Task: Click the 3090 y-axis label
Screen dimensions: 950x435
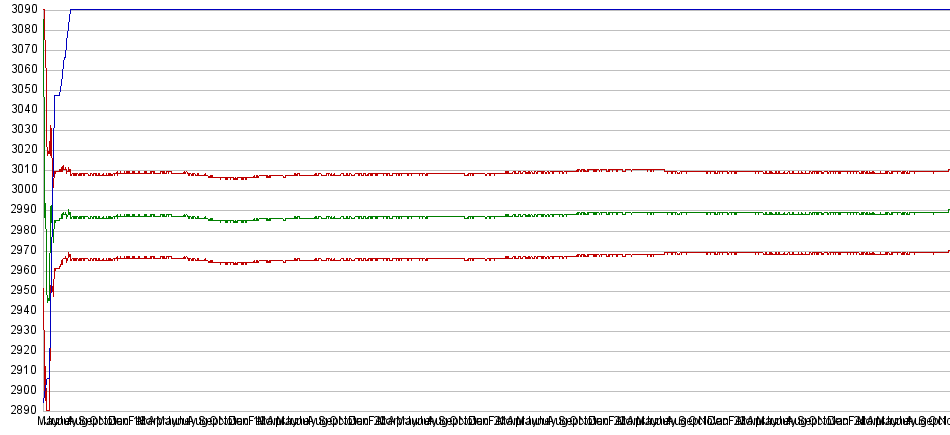Action: pos(19,9)
